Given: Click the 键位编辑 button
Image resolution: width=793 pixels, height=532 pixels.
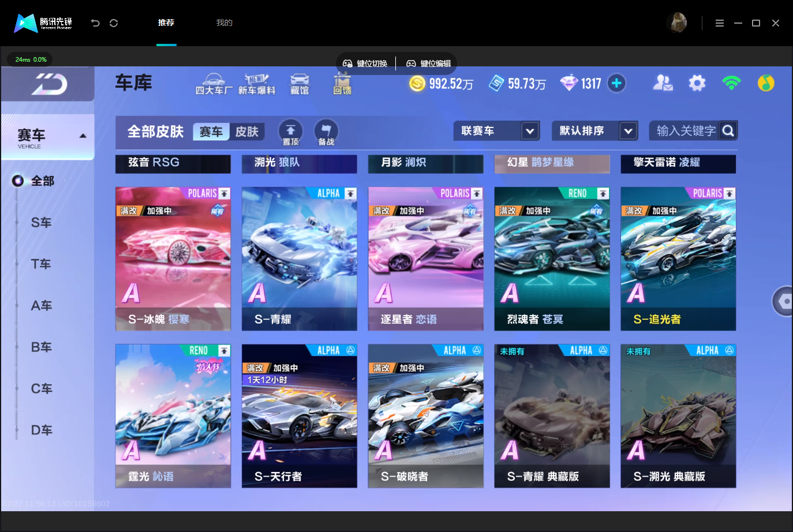Looking at the screenshot, I should [x=429, y=63].
